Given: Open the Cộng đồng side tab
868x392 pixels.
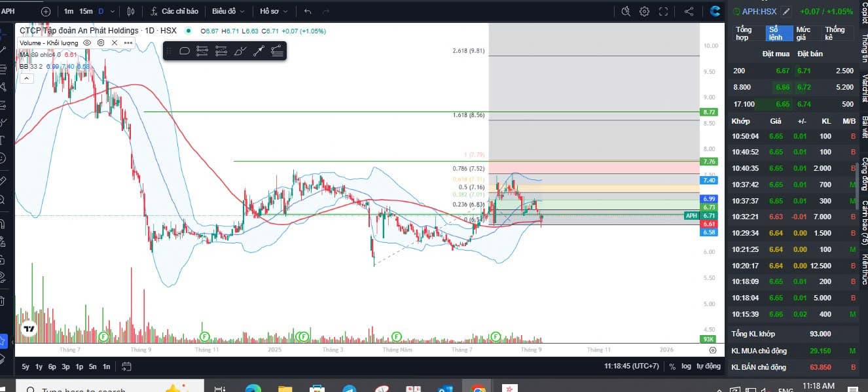Looking at the screenshot, I should 863,173.
